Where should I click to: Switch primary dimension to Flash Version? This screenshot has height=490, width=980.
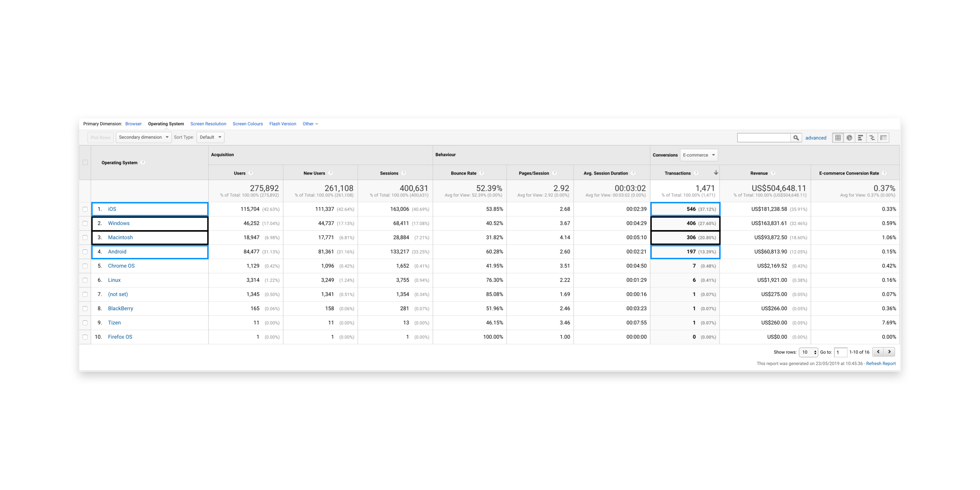283,124
